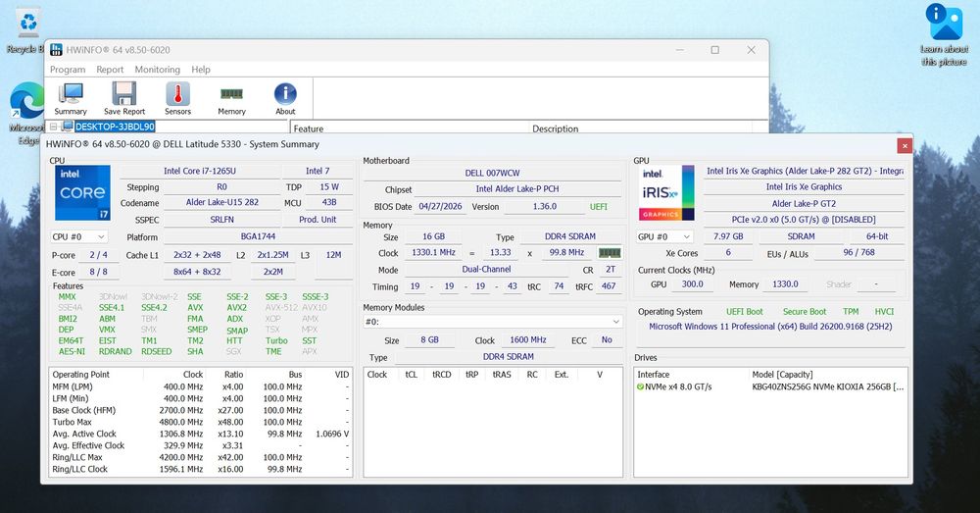Click the BGA1744 platform field
The width and height of the screenshot is (980, 513).
(258, 236)
